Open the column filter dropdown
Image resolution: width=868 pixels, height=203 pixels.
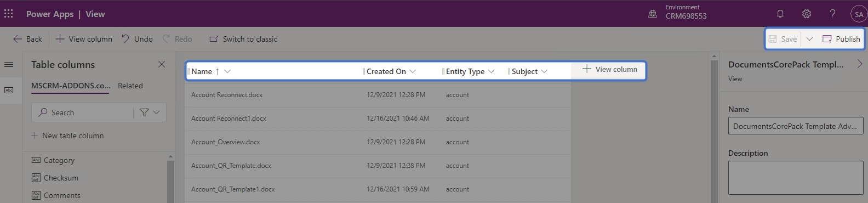click(x=150, y=112)
